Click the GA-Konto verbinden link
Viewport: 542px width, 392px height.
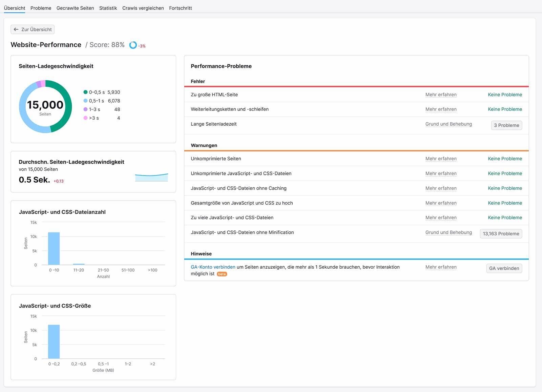213,267
